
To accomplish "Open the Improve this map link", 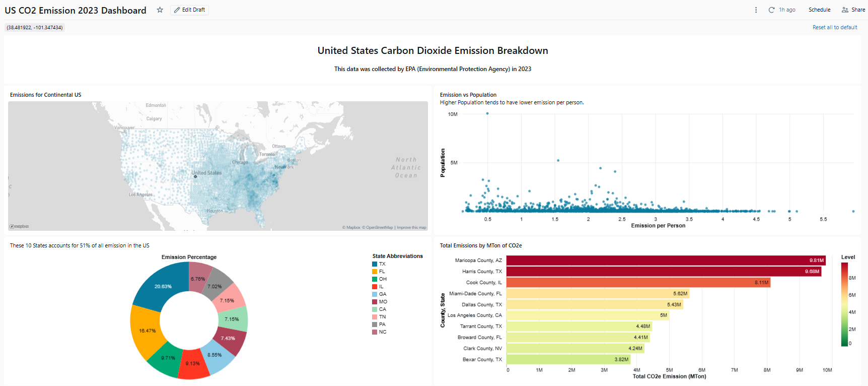I will click(x=411, y=228).
